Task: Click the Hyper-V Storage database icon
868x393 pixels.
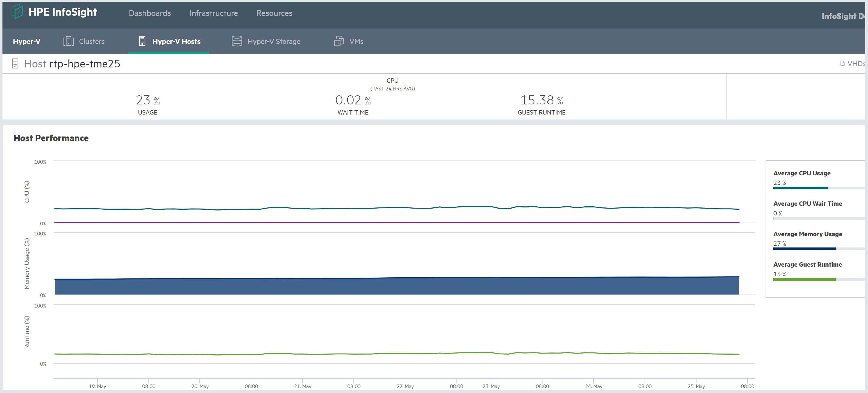Action: (x=237, y=41)
